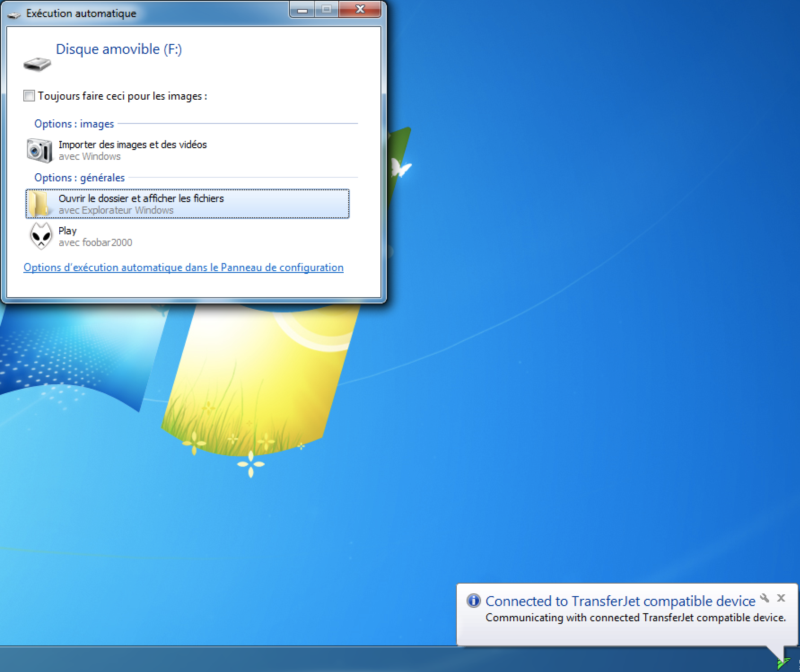800x672 pixels.
Task: Click the camera icon for importing images
Action: 39,150
